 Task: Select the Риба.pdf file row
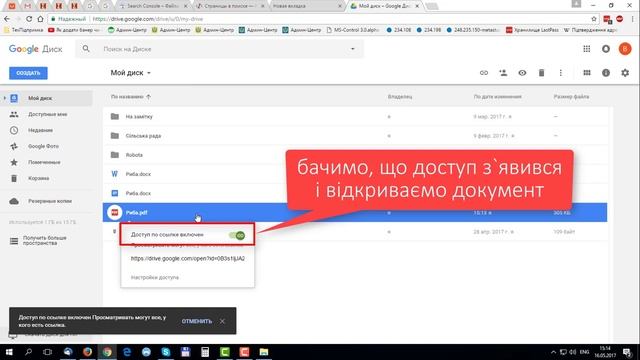(x=355, y=212)
